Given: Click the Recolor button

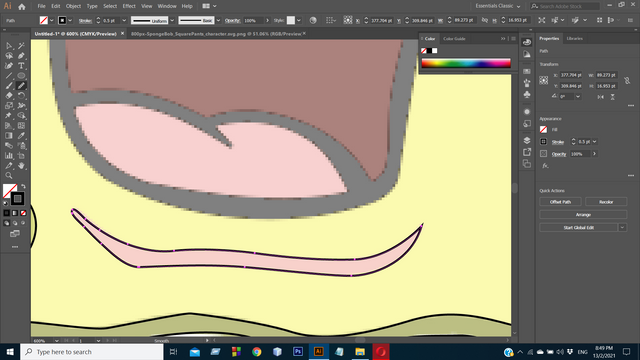Looking at the screenshot, I should click(606, 202).
